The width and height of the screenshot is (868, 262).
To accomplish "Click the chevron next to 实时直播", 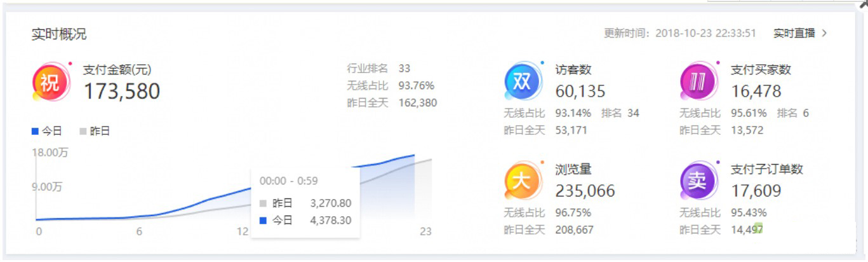I will pos(824,33).
